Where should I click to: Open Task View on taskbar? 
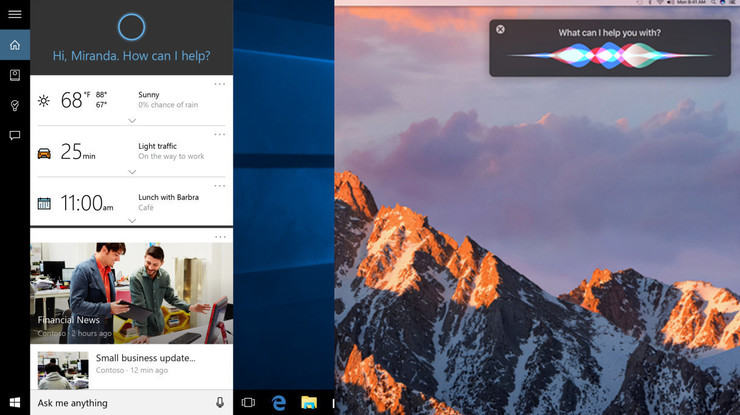click(x=248, y=402)
